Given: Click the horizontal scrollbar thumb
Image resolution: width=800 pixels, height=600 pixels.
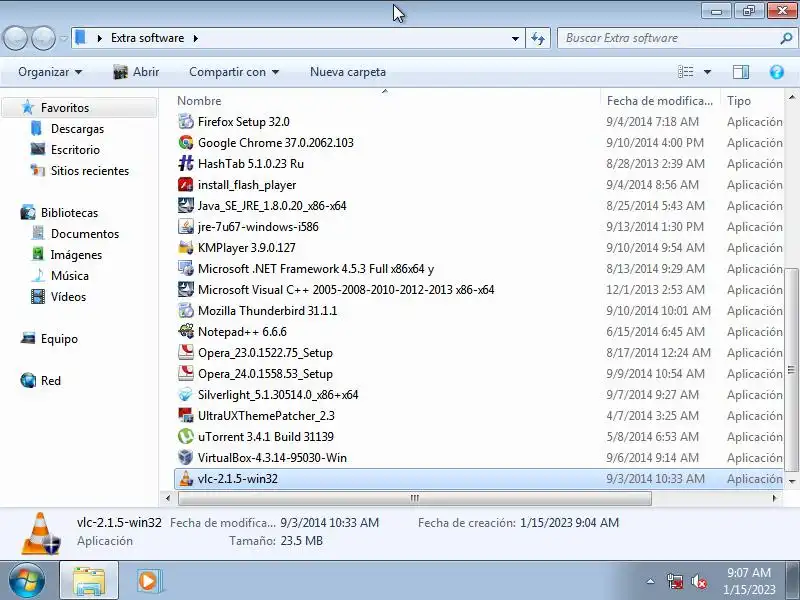Looking at the screenshot, I should [x=414, y=498].
